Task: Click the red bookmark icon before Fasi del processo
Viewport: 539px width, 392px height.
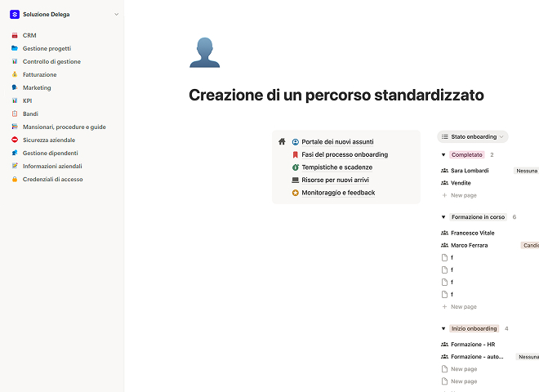Action: [296, 154]
